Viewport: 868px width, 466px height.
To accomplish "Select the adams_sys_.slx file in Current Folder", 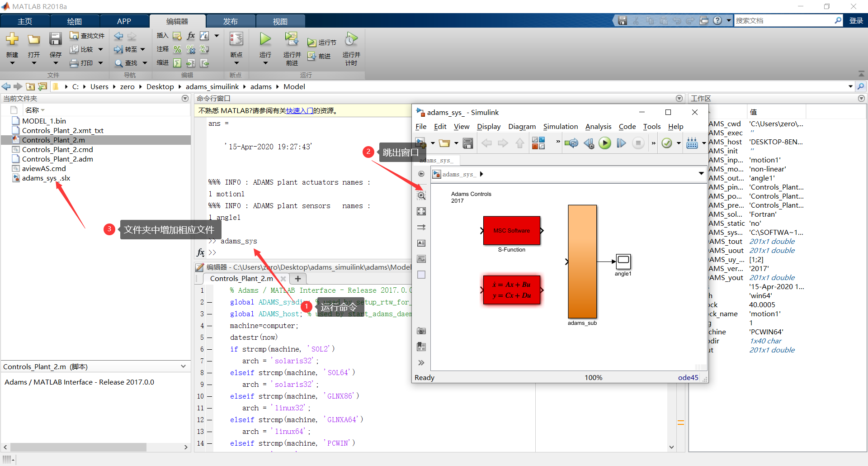I will (46, 178).
